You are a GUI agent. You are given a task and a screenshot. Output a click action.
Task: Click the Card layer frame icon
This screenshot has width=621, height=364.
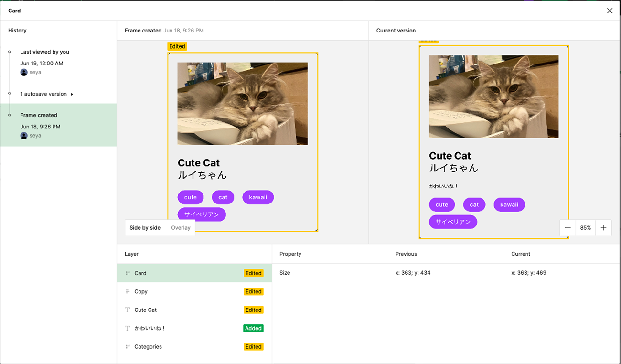click(128, 273)
